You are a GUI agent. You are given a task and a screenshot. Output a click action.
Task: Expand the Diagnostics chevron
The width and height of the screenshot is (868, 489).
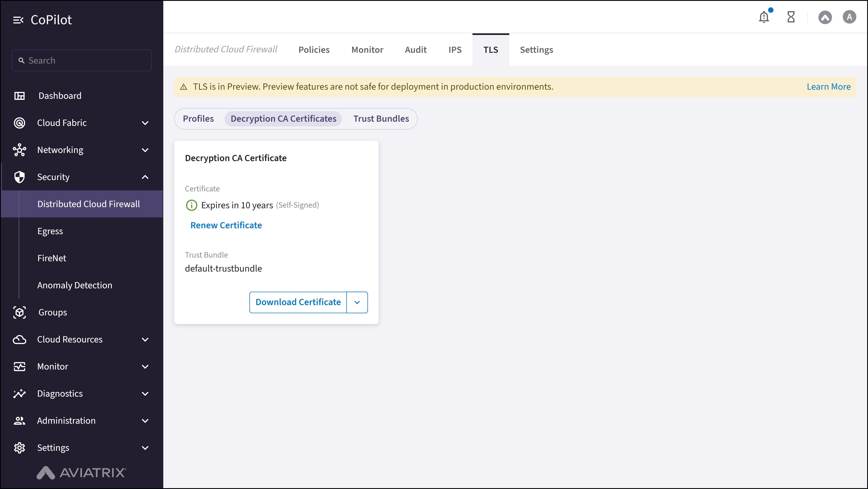click(x=145, y=394)
